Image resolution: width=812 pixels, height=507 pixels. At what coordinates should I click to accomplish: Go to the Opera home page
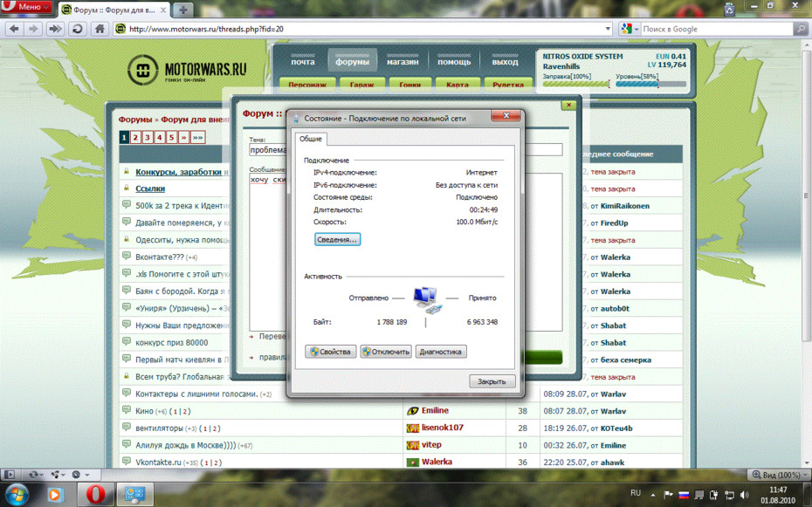(100, 29)
